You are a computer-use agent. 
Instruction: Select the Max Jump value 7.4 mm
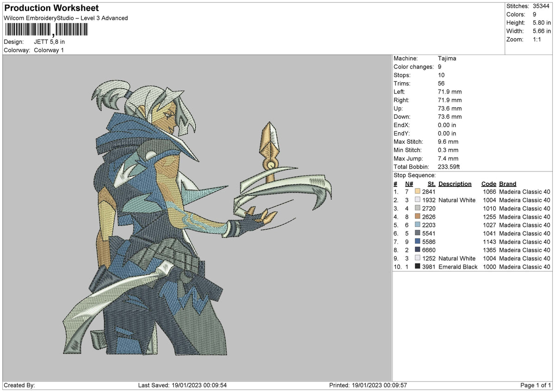pos(448,159)
